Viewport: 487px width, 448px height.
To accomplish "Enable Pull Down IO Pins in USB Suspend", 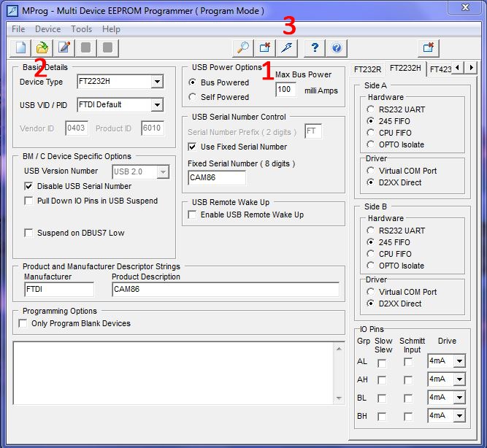I will tap(28, 201).
